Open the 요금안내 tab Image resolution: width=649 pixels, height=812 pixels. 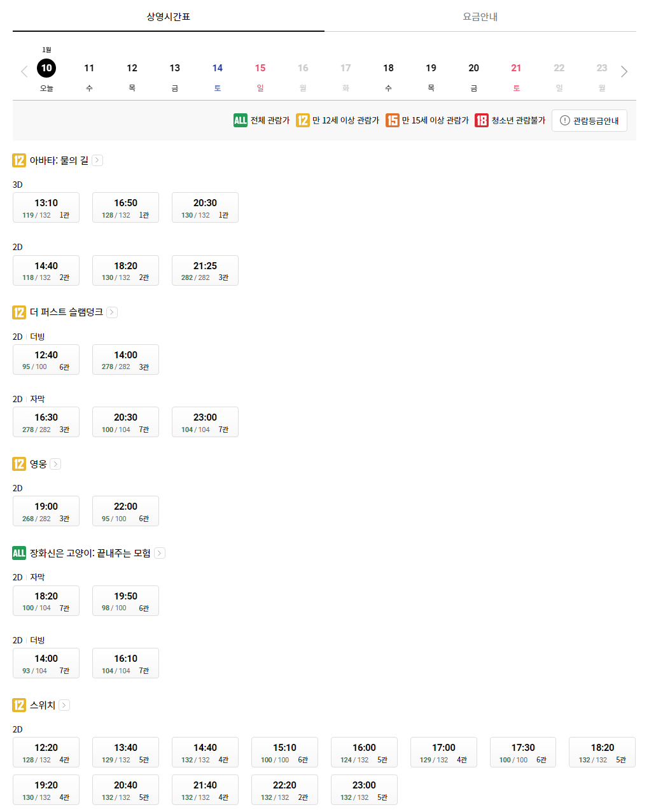480,17
